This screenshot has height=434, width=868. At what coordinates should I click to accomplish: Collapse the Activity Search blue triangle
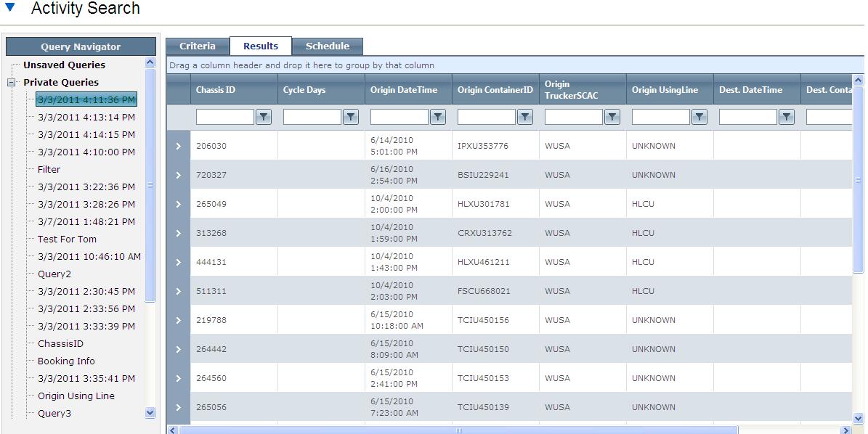[x=9, y=7]
